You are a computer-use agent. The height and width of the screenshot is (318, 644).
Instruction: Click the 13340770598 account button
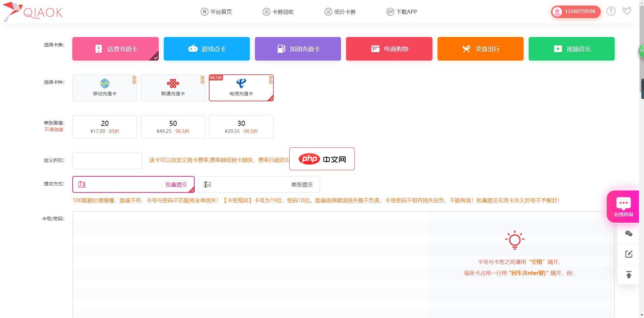(x=575, y=11)
